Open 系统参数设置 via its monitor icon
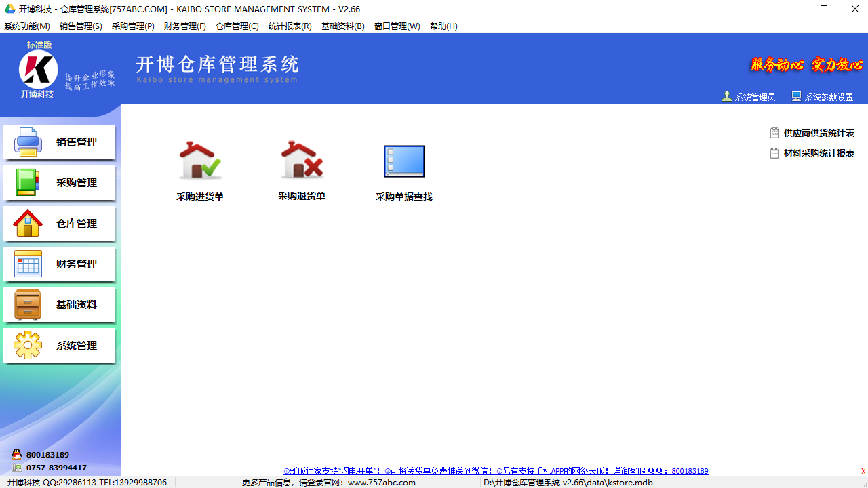Screen dimensions: 868x488 795,96
